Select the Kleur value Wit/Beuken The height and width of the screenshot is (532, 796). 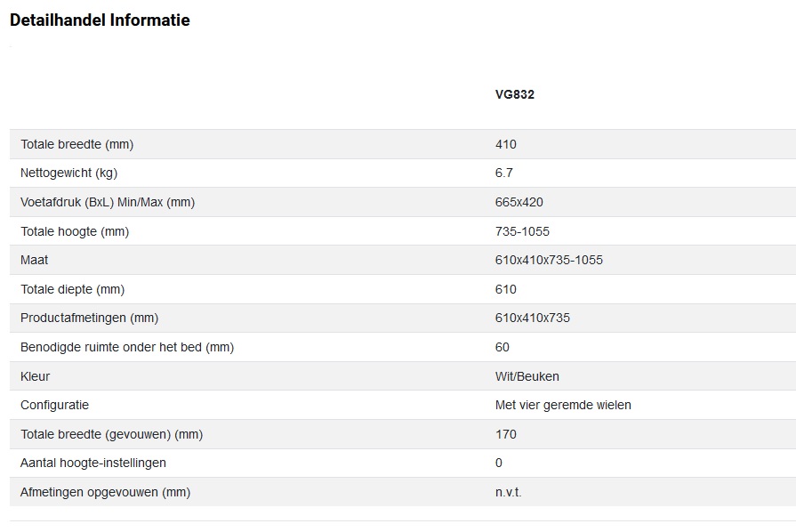[x=527, y=376]
